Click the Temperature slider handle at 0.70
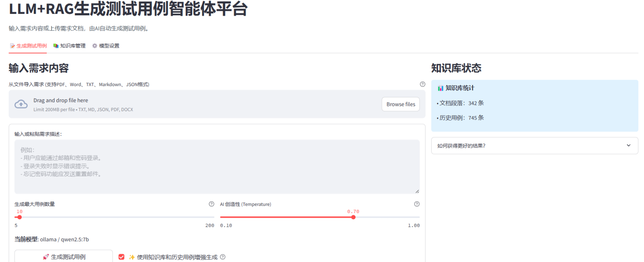 [353, 217]
